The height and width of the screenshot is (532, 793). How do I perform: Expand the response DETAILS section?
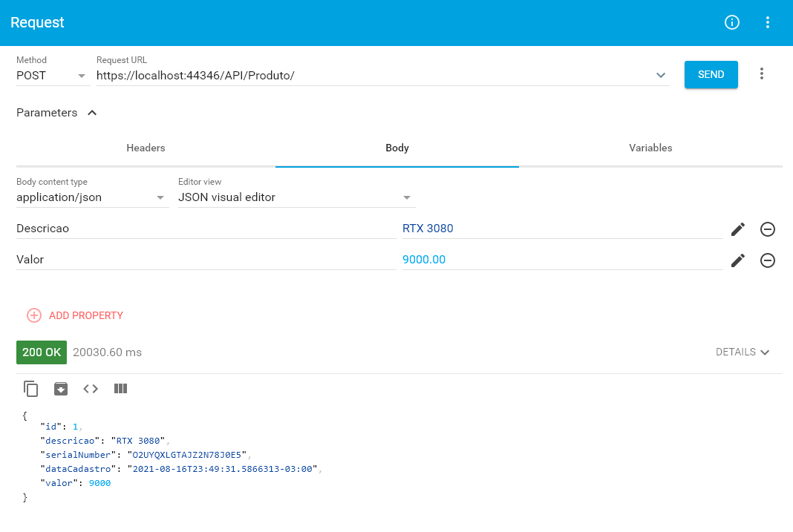[742, 352]
